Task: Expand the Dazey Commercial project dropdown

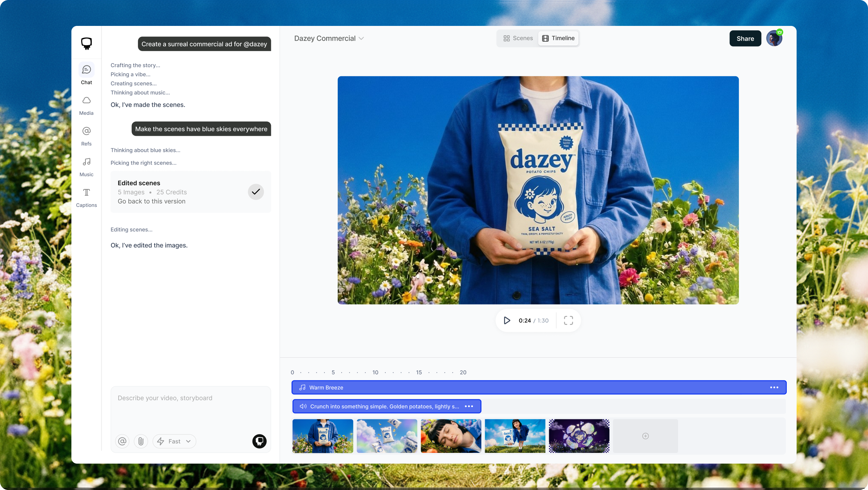Action: (329, 38)
